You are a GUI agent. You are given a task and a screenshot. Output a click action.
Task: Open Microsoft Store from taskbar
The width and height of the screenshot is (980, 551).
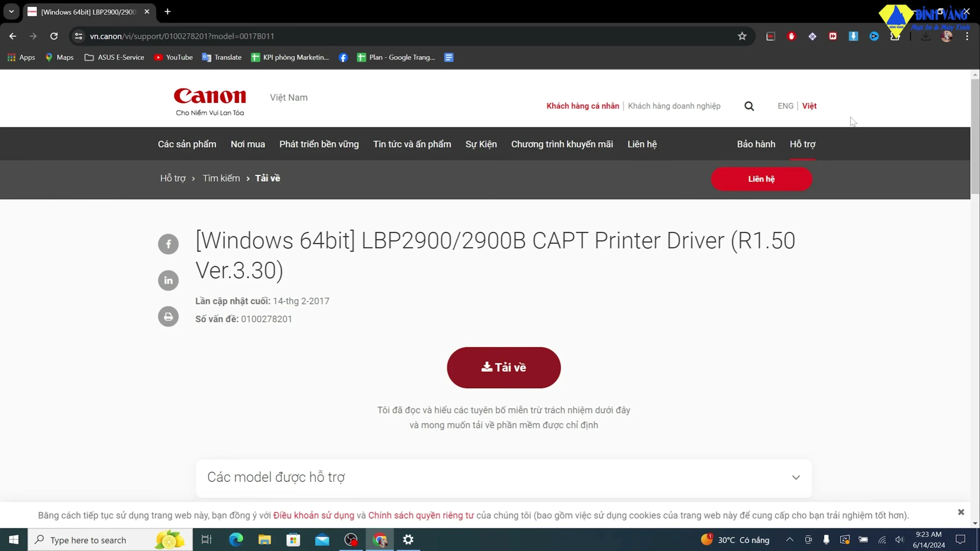293,540
